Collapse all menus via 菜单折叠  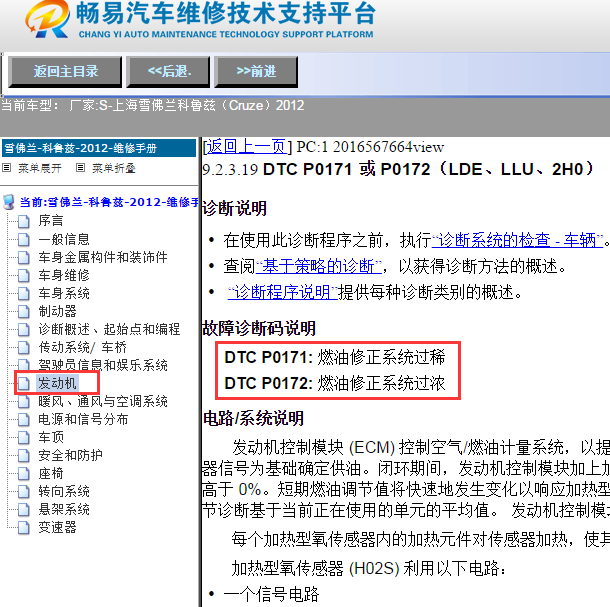tap(114, 168)
